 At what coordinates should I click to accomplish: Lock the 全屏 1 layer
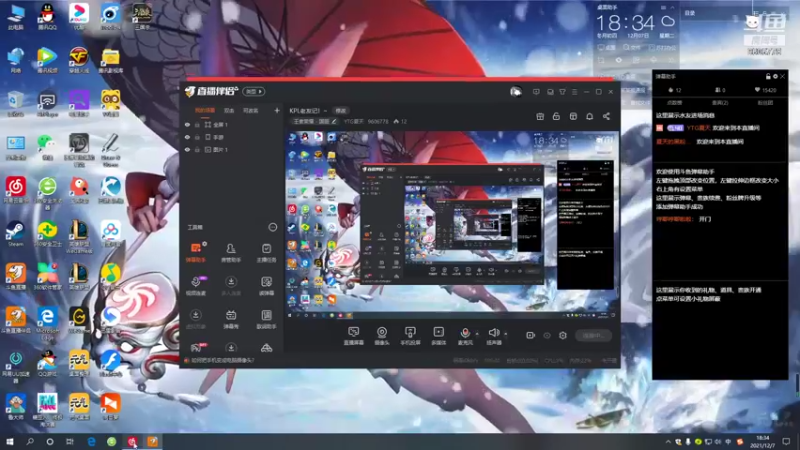197,124
